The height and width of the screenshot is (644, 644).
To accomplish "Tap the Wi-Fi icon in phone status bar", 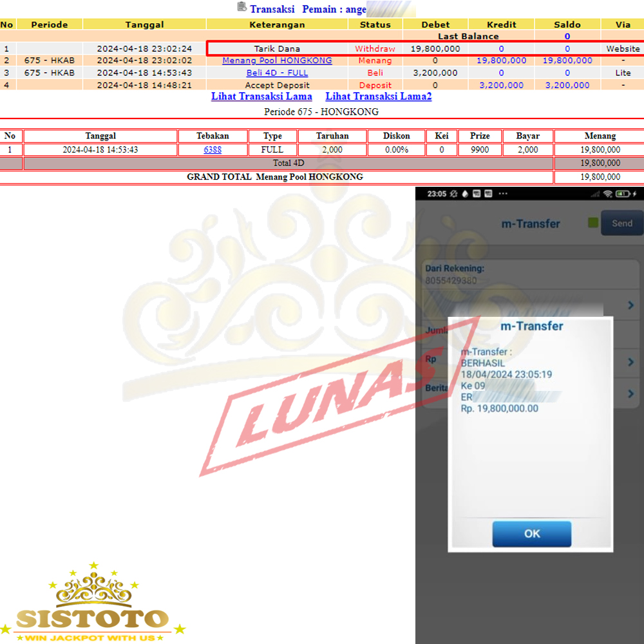I will [607, 193].
